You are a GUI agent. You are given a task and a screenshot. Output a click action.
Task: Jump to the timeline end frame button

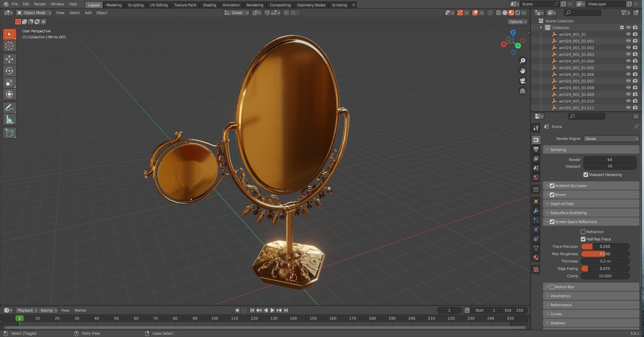[286, 310]
